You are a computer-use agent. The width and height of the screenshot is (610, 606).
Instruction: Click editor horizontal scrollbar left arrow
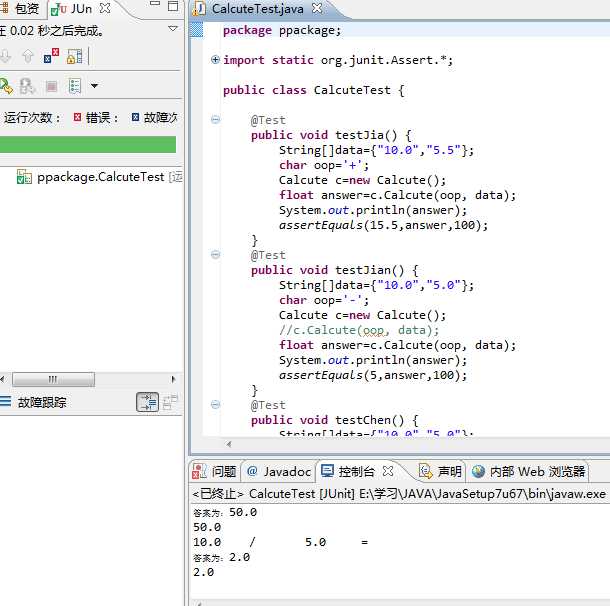[229, 444]
